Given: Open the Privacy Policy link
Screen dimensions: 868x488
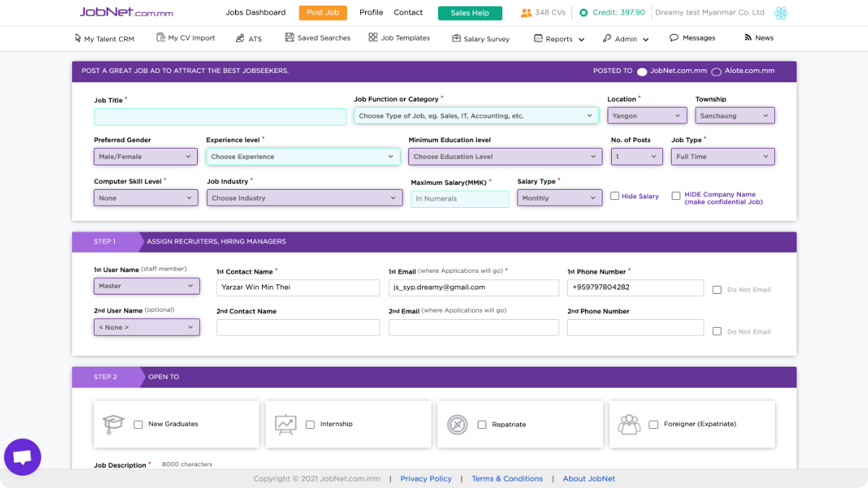Looking at the screenshot, I should pos(426,479).
